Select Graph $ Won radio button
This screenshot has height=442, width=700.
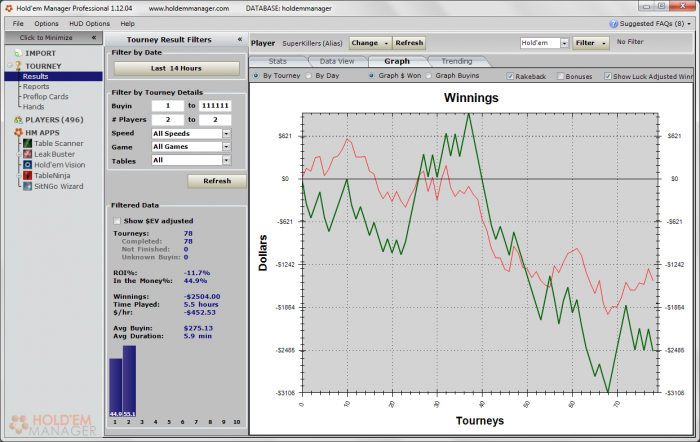point(371,75)
